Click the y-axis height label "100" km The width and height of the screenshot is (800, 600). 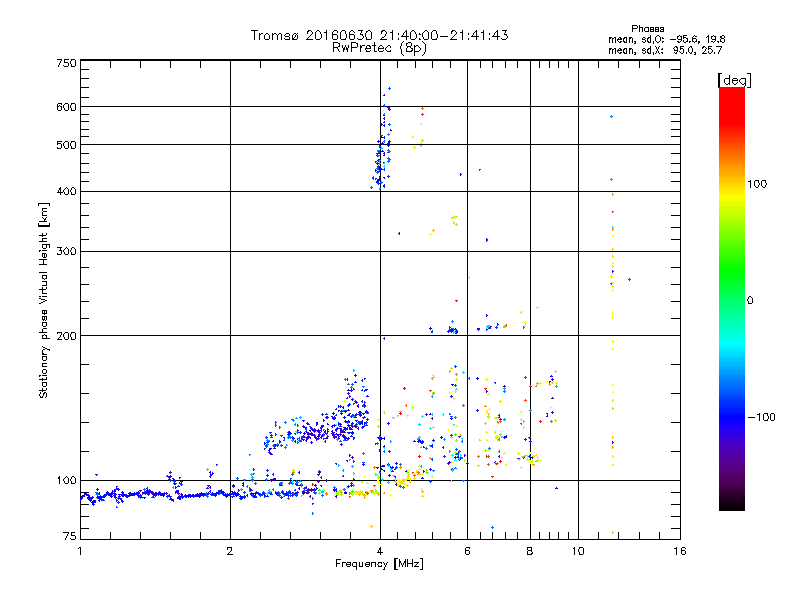point(67,480)
